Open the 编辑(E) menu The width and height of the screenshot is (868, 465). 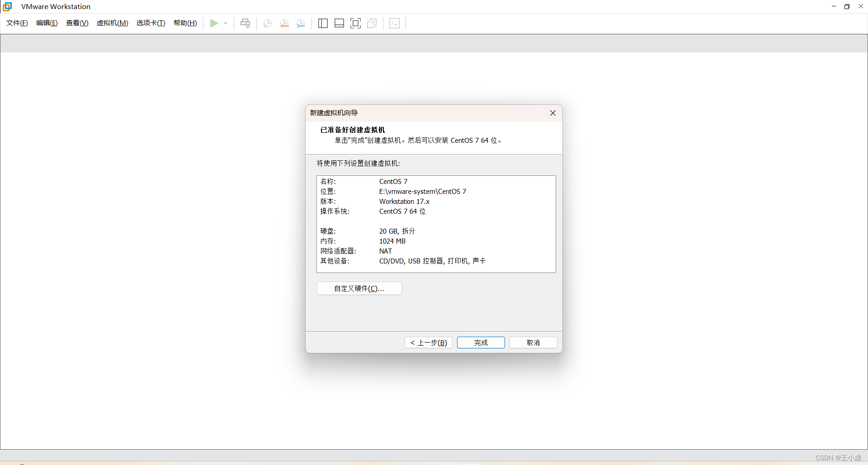47,23
